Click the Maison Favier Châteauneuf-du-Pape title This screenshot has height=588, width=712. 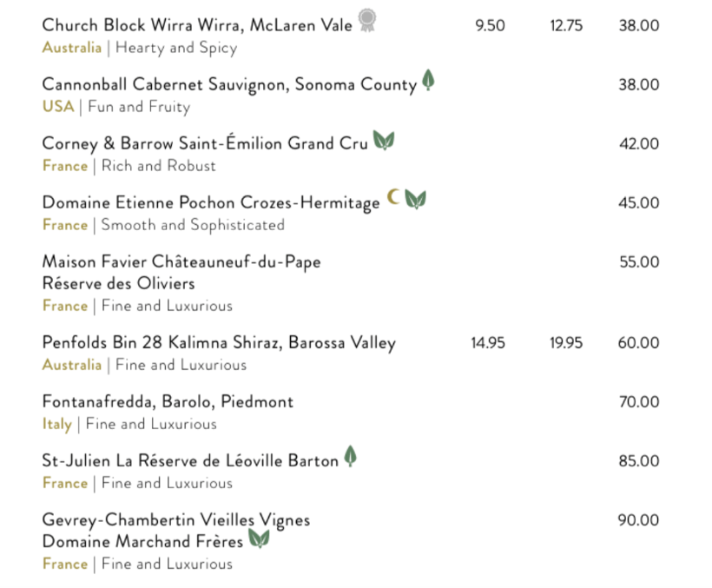[x=181, y=261]
